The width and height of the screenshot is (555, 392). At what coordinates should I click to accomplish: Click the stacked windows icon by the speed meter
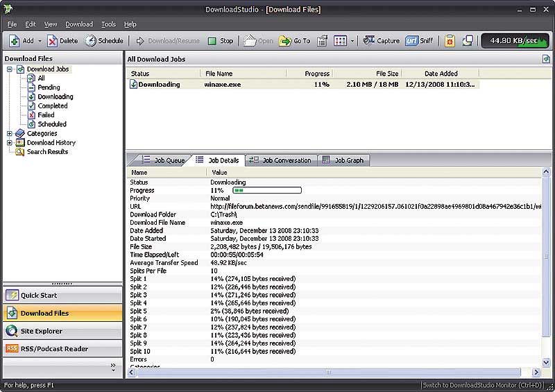pos(468,40)
